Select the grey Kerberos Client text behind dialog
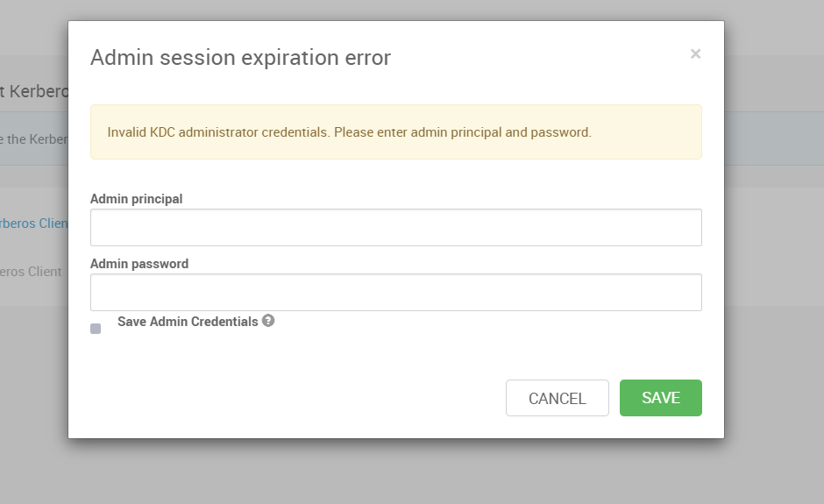The width and height of the screenshot is (824, 504). [31, 272]
